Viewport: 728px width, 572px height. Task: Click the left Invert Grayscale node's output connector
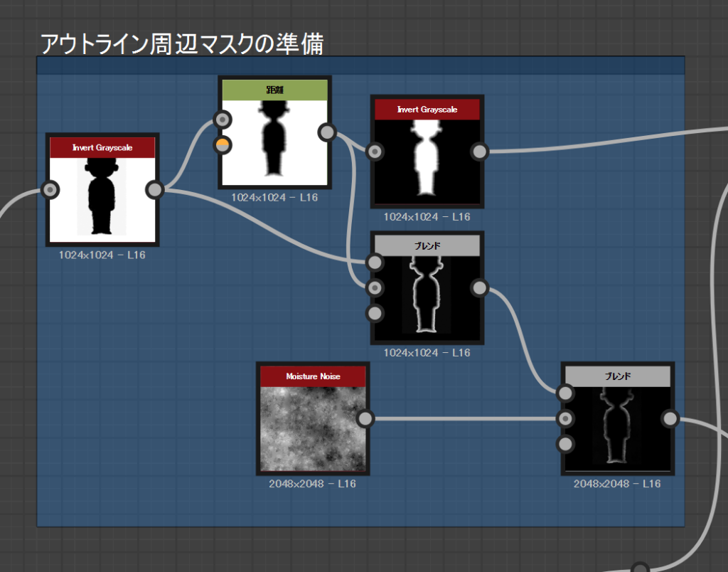coord(155,190)
